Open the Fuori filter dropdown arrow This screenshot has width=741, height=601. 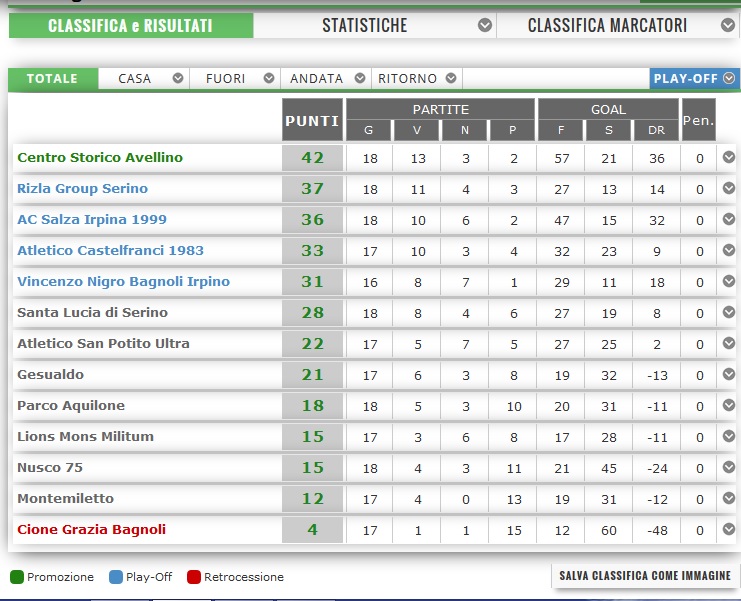pyautogui.click(x=268, y=78)
